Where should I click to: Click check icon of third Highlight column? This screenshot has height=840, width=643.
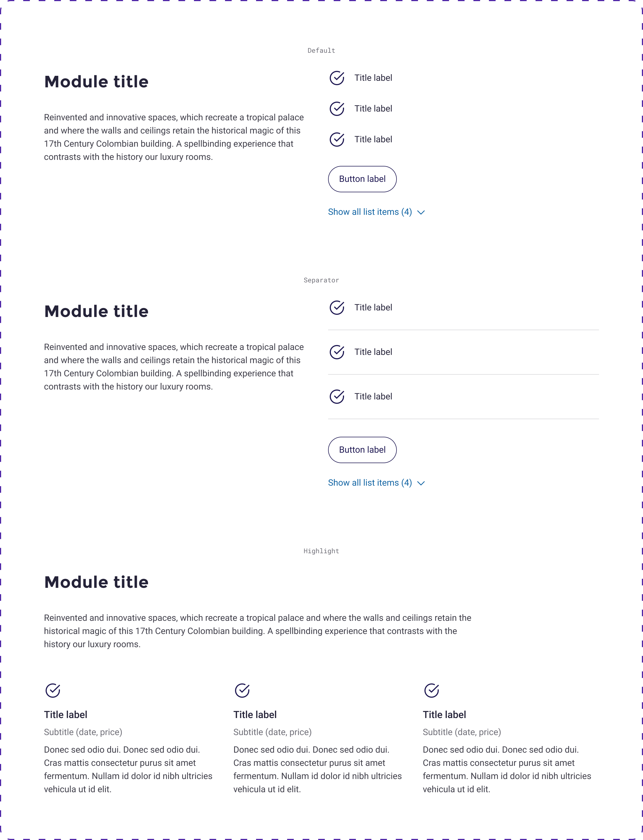coord(432,691)
